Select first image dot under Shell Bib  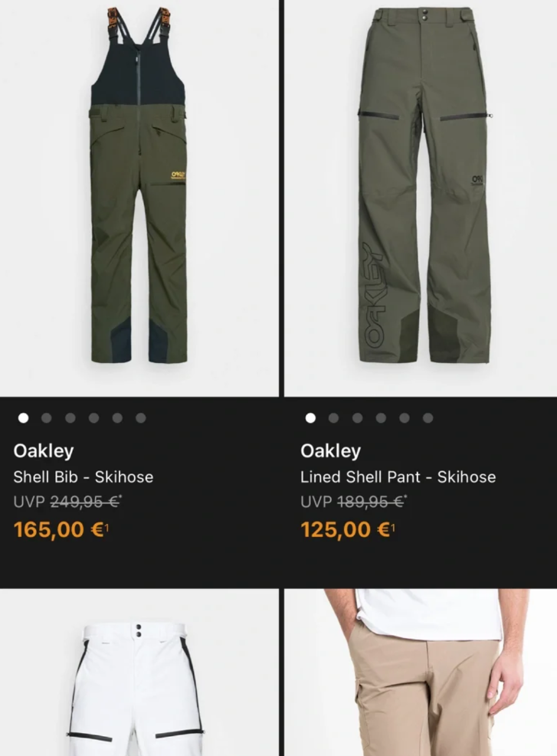coord(23,418)
